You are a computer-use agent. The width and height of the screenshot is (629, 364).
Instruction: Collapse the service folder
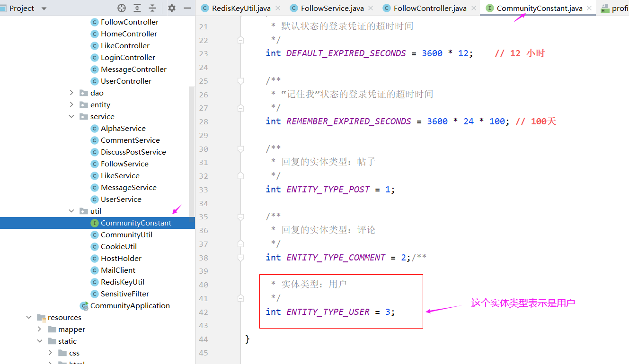(x=71, y=116)
